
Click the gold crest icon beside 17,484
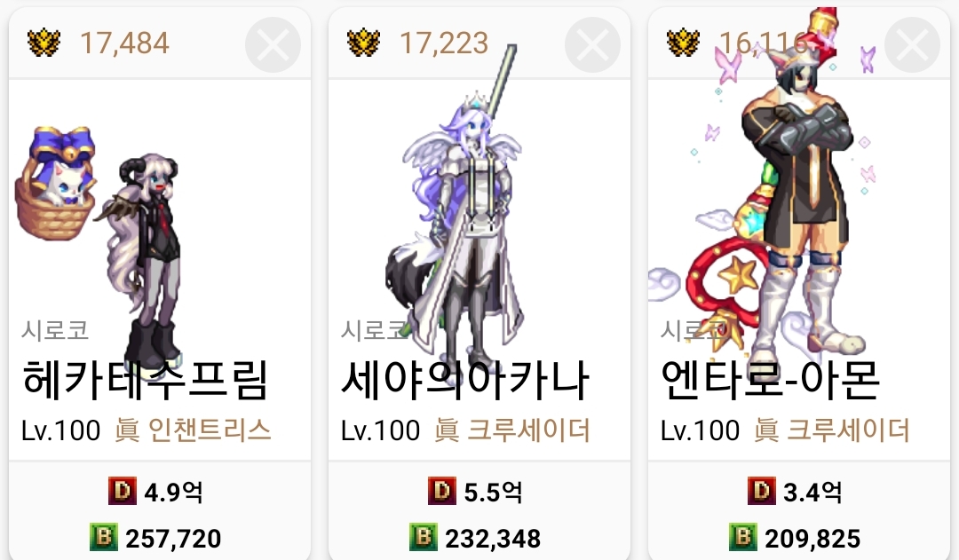pyautogui.click(x=44, y=43)
